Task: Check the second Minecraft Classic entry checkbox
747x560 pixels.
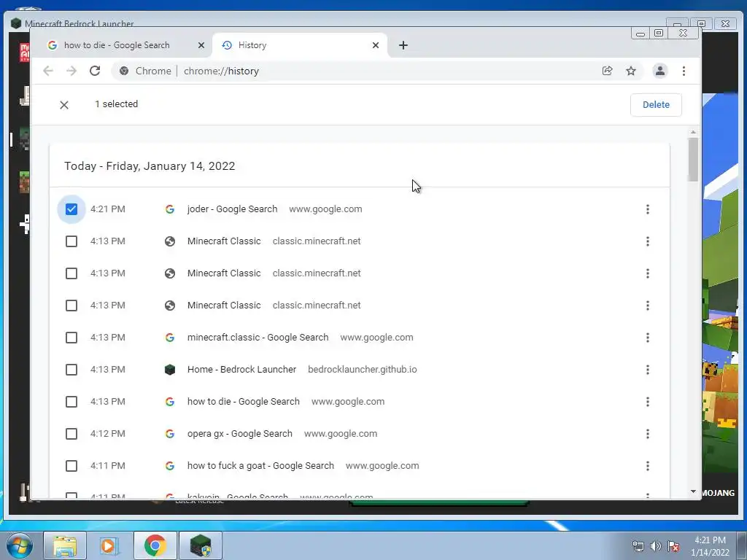Action: [x=71, y=273]
